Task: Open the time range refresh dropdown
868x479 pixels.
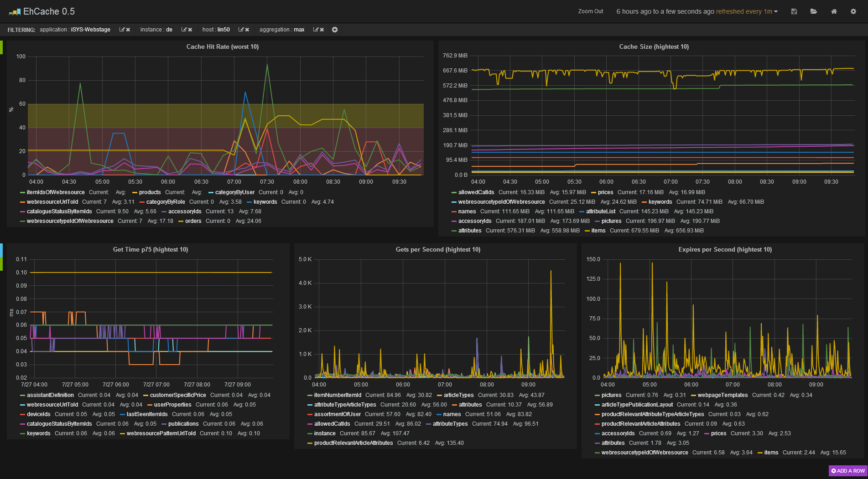Action: [x=697, y=11]
